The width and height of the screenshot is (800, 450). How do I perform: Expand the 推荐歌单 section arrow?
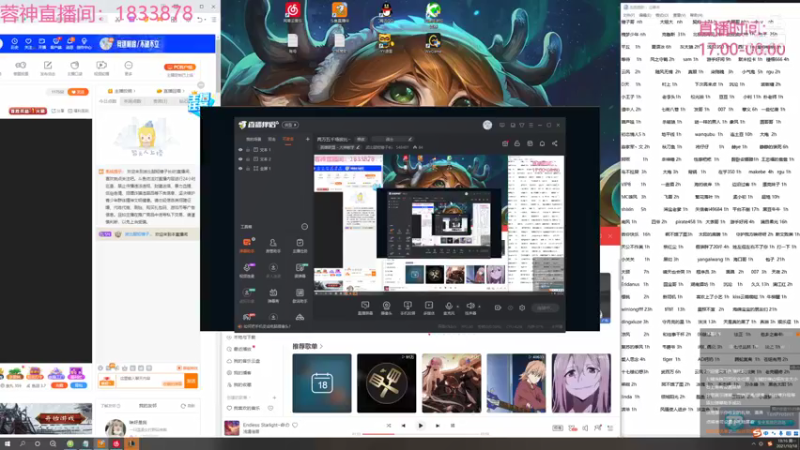321,346
